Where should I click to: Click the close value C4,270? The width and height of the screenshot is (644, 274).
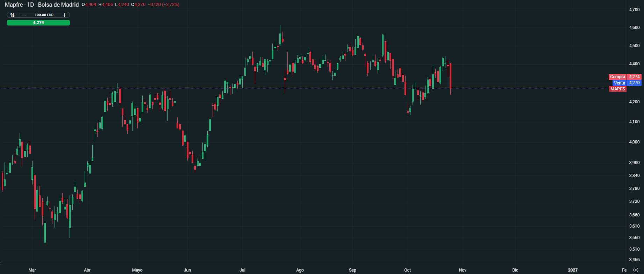tap(138, 5)
